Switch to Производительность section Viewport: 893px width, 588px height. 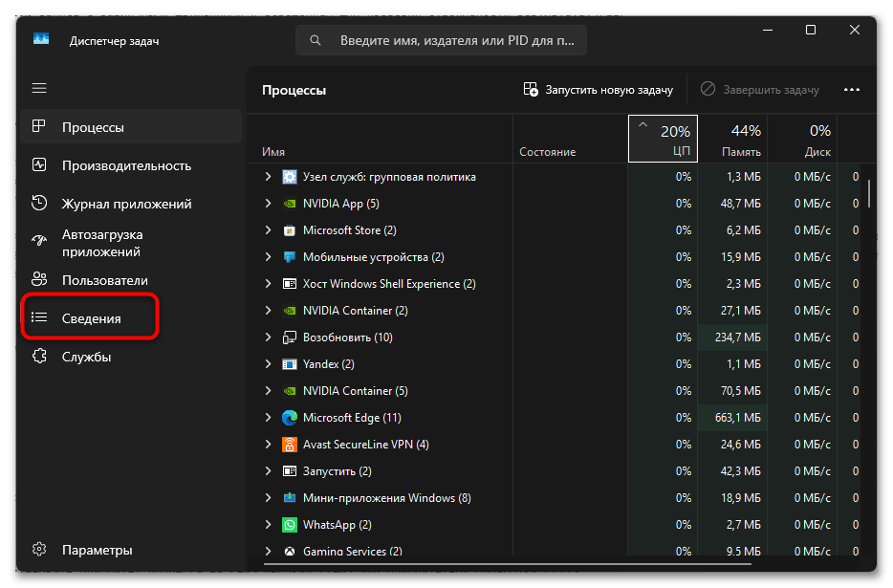click(131, 165)
